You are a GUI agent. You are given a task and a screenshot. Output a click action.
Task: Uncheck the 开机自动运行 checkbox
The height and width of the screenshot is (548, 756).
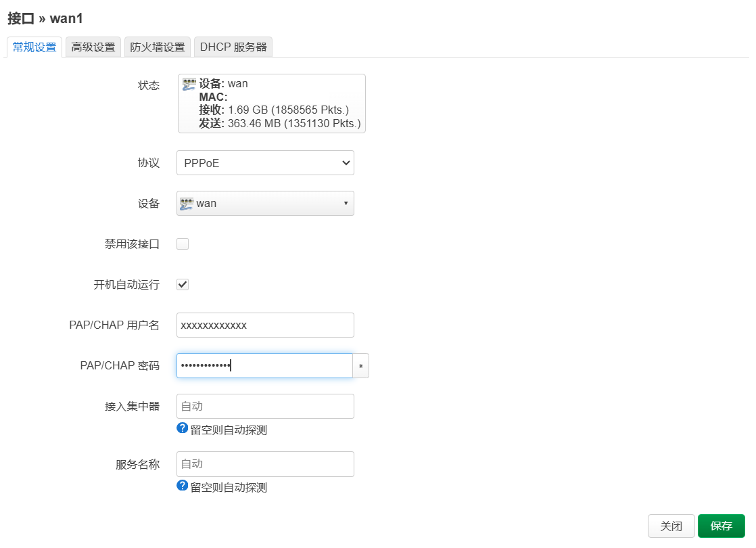pos(183,285)
